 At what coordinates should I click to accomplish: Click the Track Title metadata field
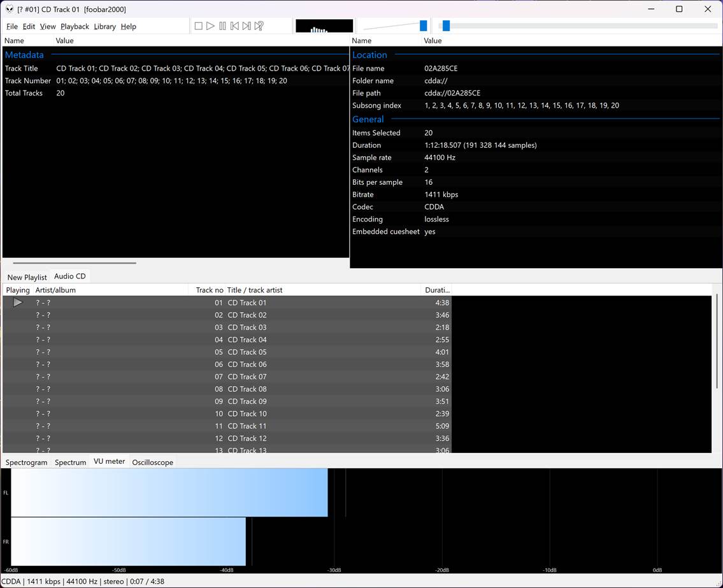pos(176,68)
